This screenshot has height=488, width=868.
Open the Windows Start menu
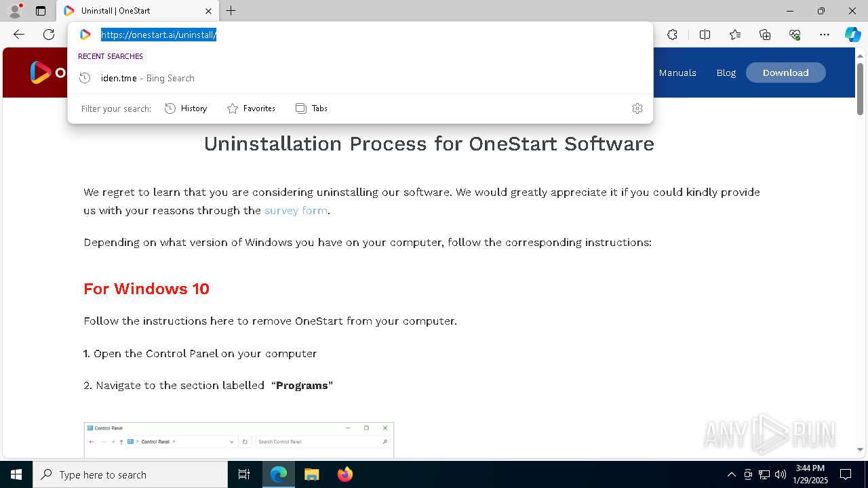[x=16, y=474]
